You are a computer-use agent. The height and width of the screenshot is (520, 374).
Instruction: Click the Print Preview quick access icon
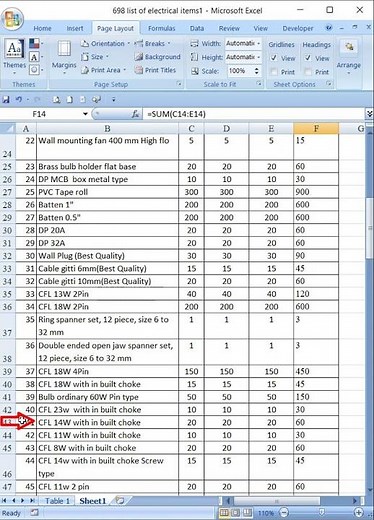pyautogui.click(x=56, y=99)
